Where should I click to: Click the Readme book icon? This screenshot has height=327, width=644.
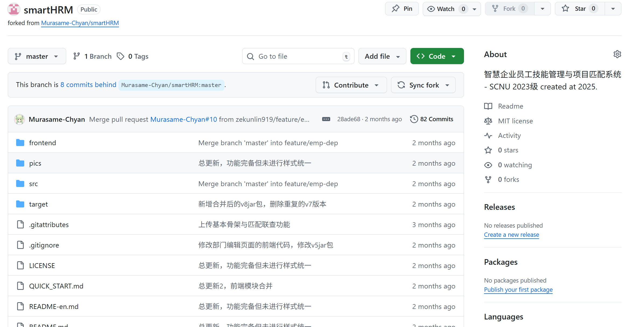(488, 106)
